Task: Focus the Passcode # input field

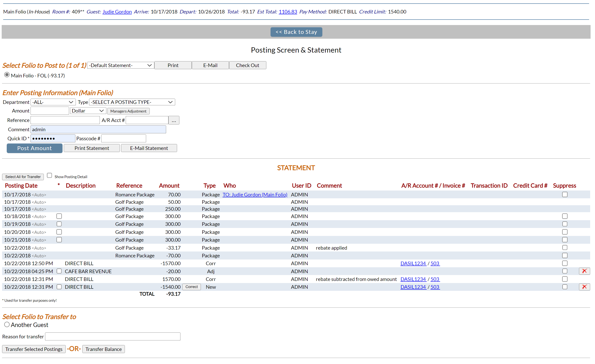Action: [x=124, y=138]
